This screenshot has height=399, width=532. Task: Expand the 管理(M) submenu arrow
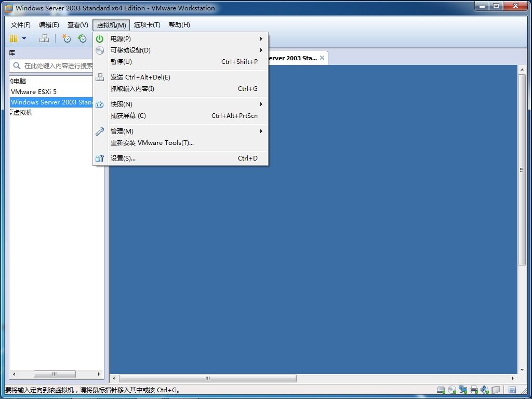(261, 131)
